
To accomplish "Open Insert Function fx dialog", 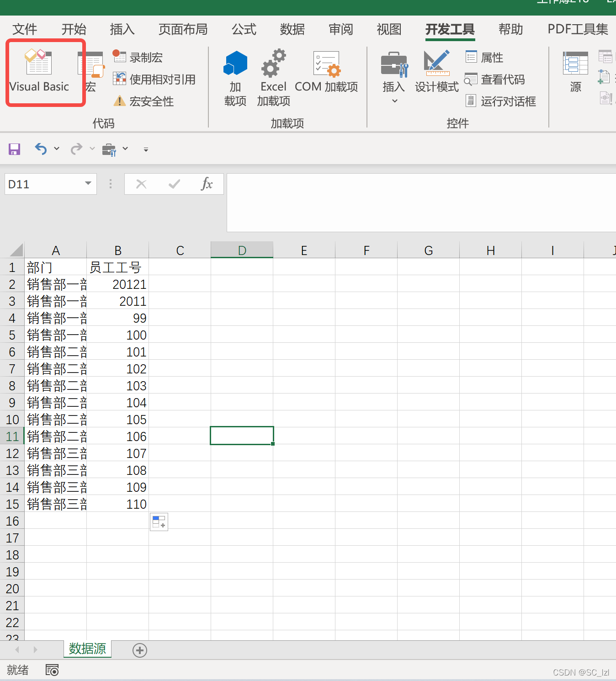I will pos(207,184).
